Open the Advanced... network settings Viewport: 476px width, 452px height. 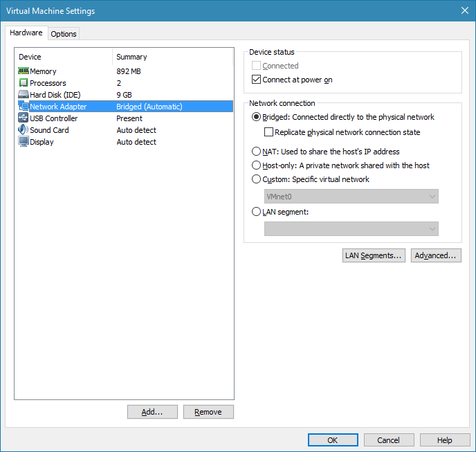pyautogui.click(x=435, y=255)
